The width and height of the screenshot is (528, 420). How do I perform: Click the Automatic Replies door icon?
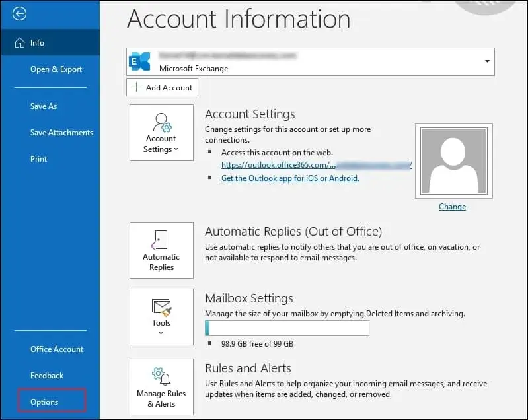coord(159,240)
